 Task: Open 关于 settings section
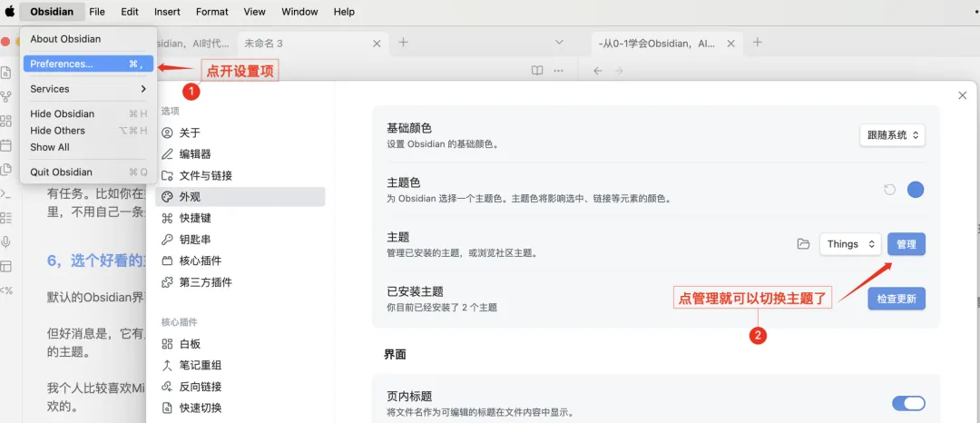pyautogui.click(x=240, y=133)
